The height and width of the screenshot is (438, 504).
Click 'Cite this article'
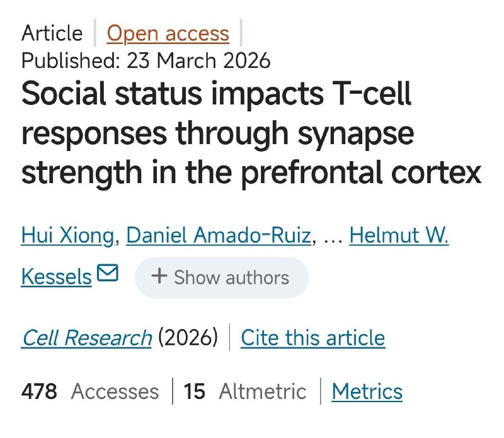(312, 338)
